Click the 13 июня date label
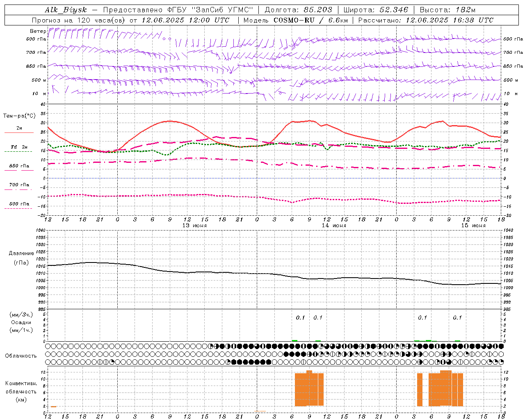This screenshot has height=420, width=525. point(194,226)
